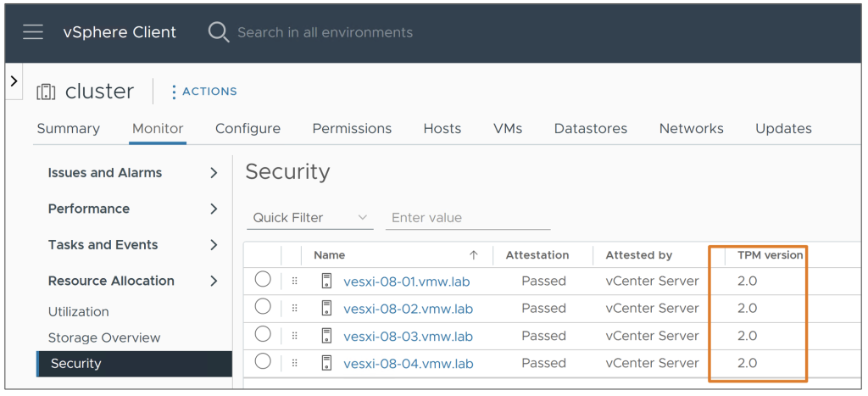Open the Actions menu for cluster
Image resolution: width=868 pixels, height=396 pixels.
coord(204,92)
